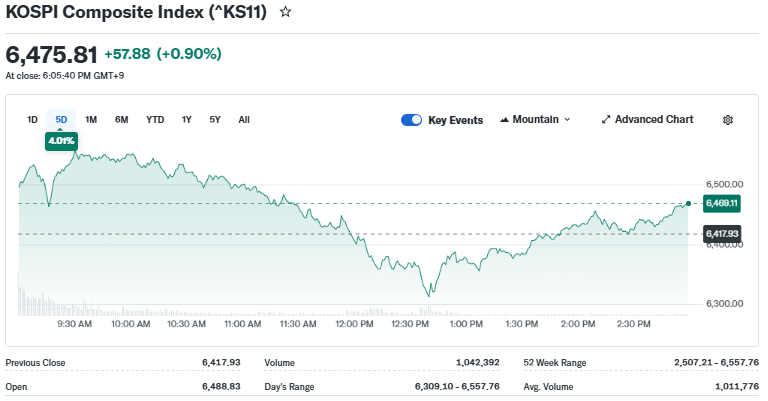Switch to the 1M range
Screen dimensions: 768x401
[91, 119]
